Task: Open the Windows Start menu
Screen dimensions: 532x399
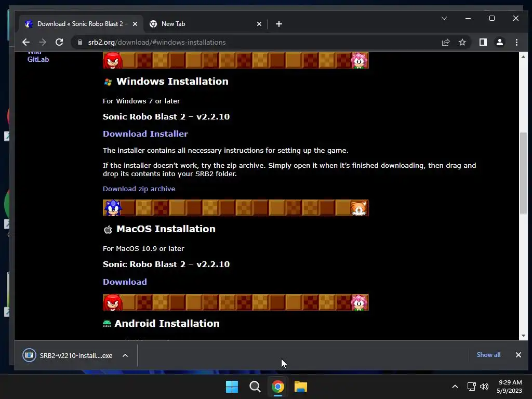Action: pos(232,387)
